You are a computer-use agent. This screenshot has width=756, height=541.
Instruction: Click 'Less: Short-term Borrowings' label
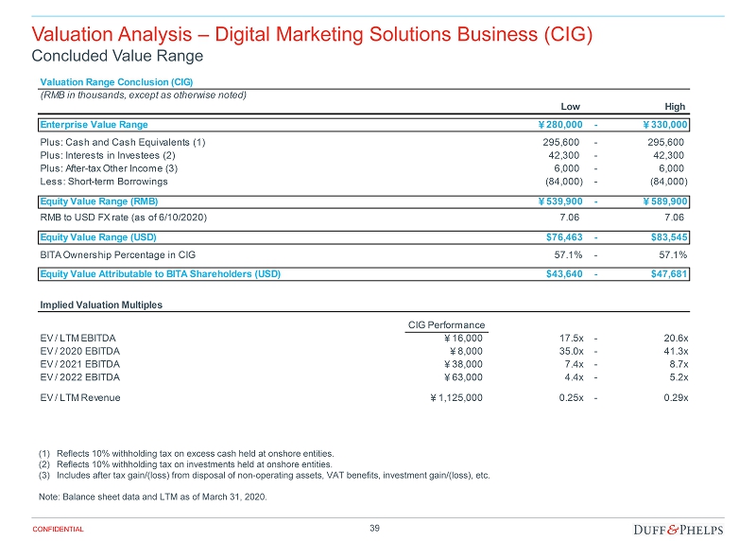coord(104,182)
